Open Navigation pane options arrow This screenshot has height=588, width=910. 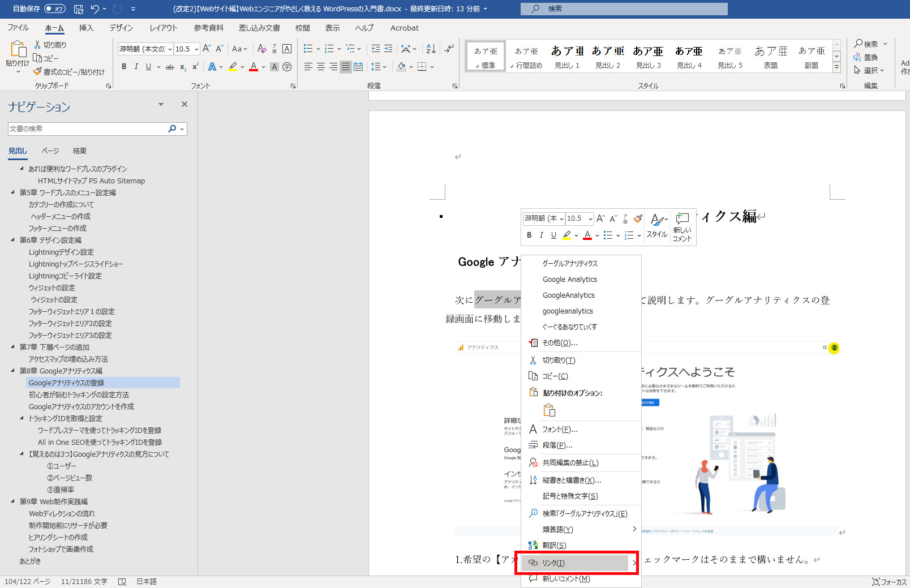point(161,104)
